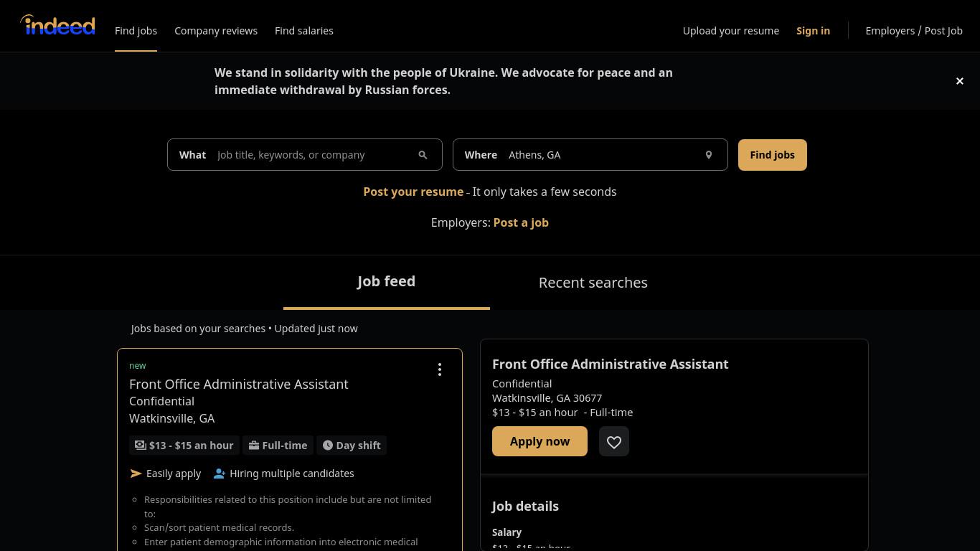Click the clock Day shift tag
The width and height of the screenshot is (980, 551).
point(352,446)
